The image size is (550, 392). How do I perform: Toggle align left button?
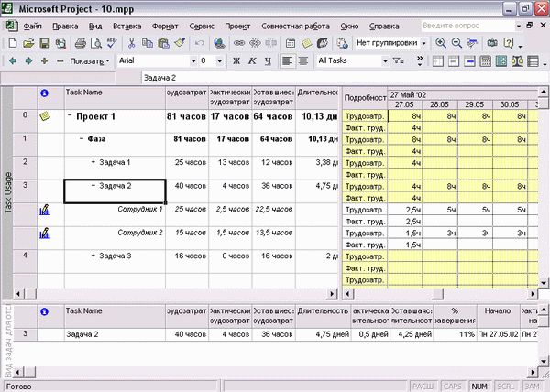(x=288, y=61)
